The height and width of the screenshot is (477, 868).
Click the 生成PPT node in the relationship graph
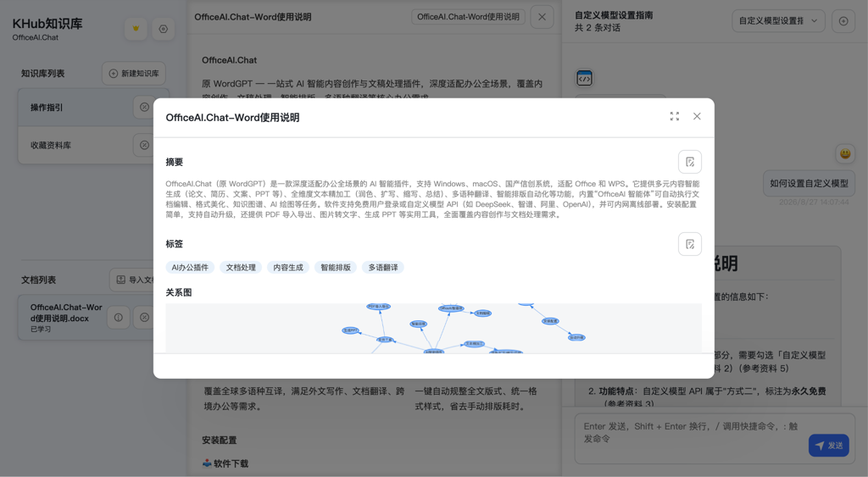(350, 330)
